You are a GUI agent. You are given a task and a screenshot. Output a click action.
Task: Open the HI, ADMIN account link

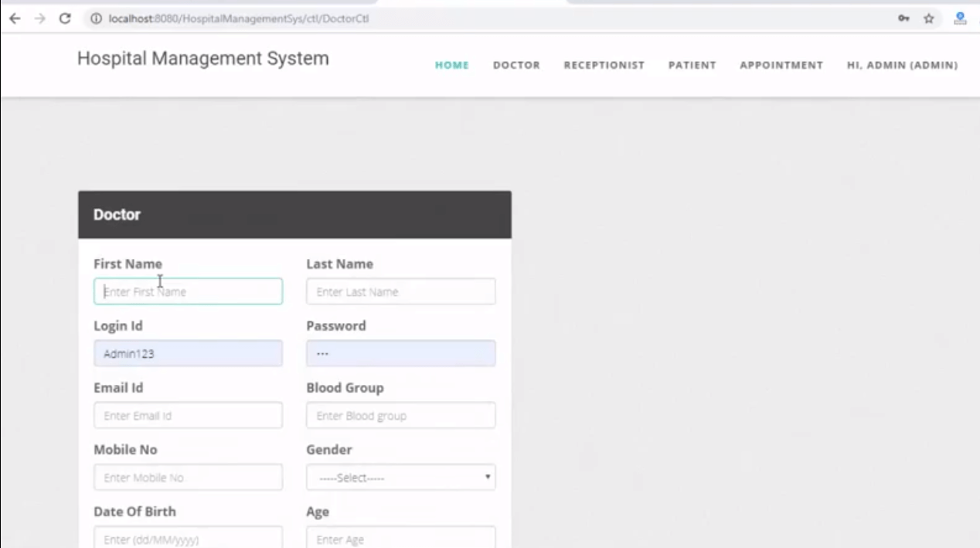[x=901, y=66]
